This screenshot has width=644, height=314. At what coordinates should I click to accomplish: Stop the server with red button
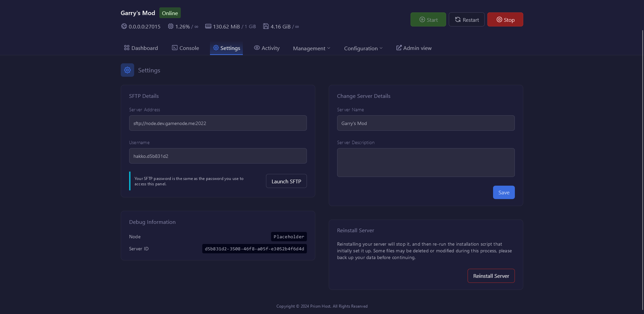(x=505, y=20)
